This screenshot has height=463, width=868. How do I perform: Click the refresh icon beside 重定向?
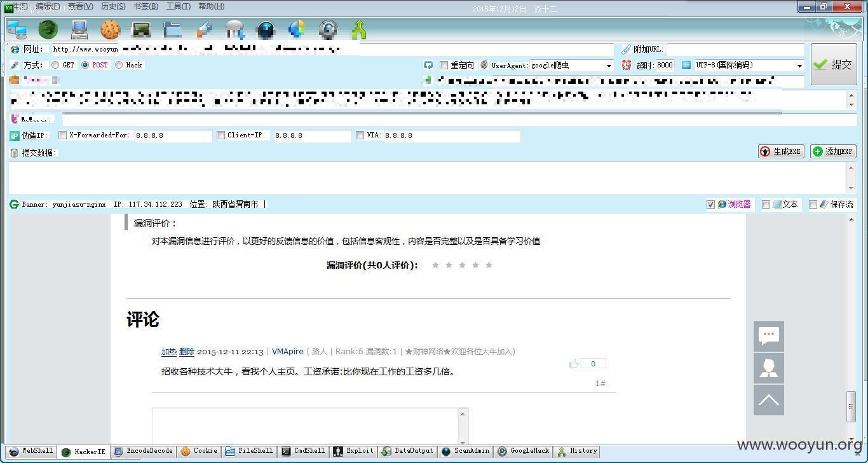428,65
